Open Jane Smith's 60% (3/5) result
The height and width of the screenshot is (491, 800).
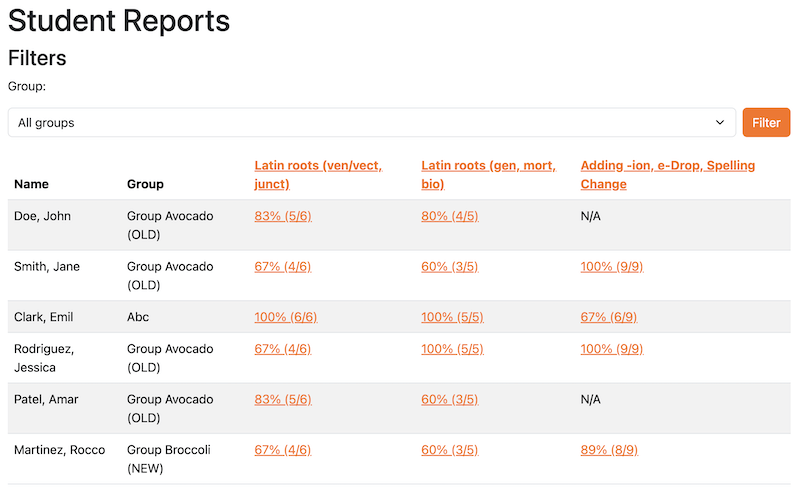[x=449, y=267]
